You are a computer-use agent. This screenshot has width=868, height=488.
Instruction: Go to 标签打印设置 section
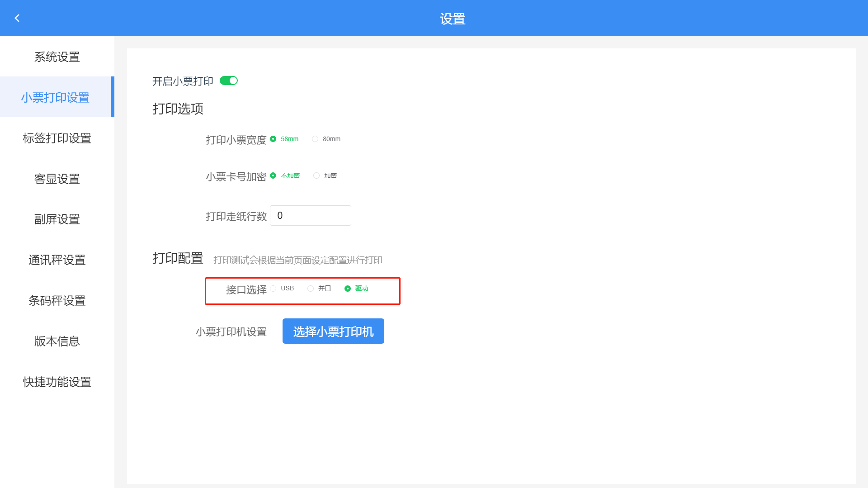pyautogui.click(x=57, y=138)
